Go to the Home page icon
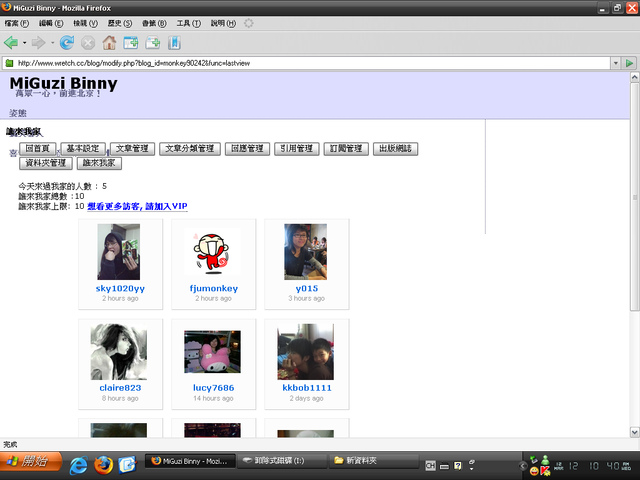This screenshot has height=480, width=640. [109, 42]
